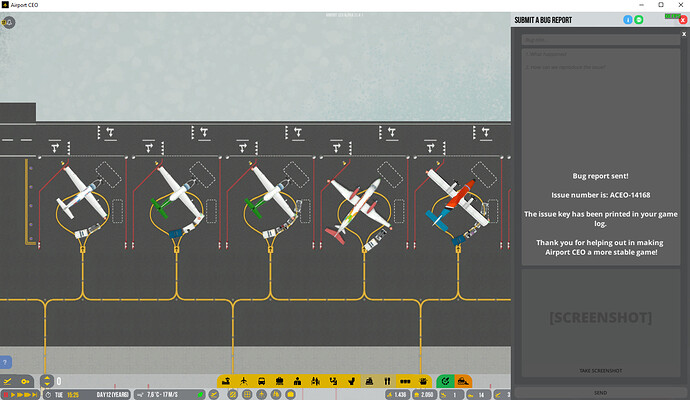Select the third stand green-tailed aircraft
This screenshot has width=690, height=400.
270,192
